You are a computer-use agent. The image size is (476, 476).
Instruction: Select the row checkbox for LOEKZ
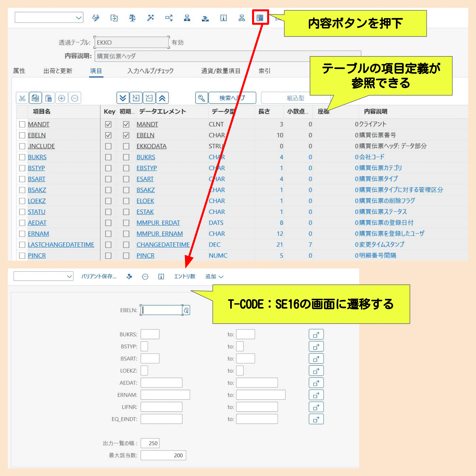[x=22, y=201]
